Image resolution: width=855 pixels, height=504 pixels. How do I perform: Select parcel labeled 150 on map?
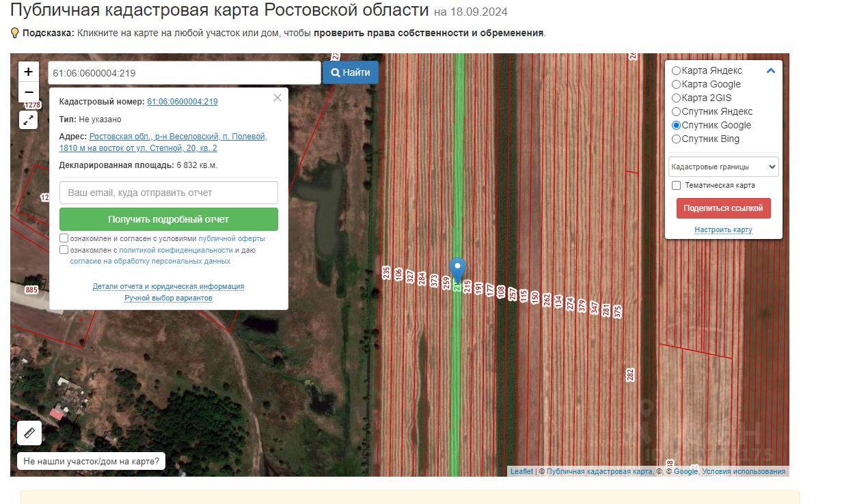(535, 298)
